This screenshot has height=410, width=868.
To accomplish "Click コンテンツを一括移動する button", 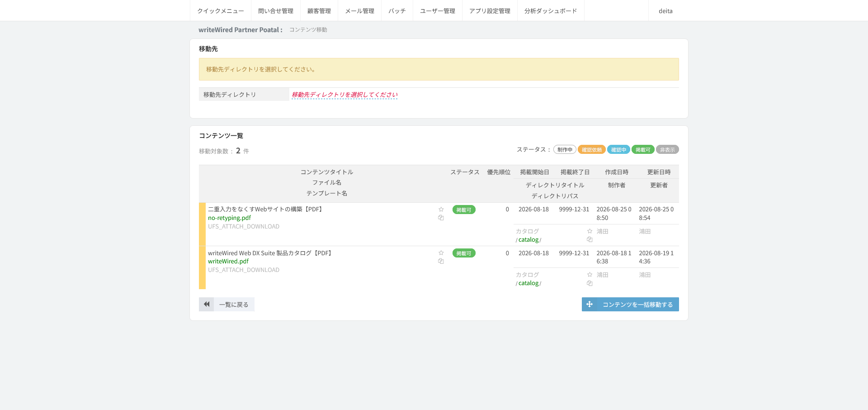I will coord(630,304).
